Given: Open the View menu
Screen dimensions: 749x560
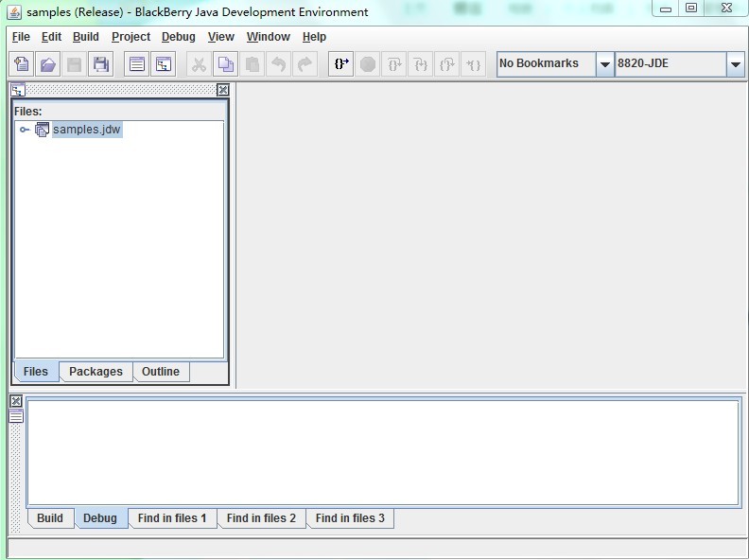Looking at the screenshot, I should (x=220, y=37).
